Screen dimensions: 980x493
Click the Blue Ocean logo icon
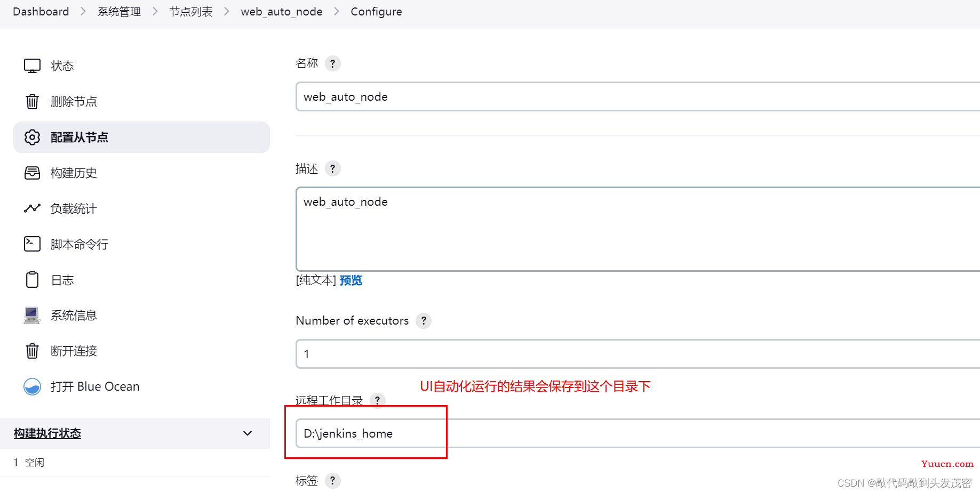click(x=32, y=386)
